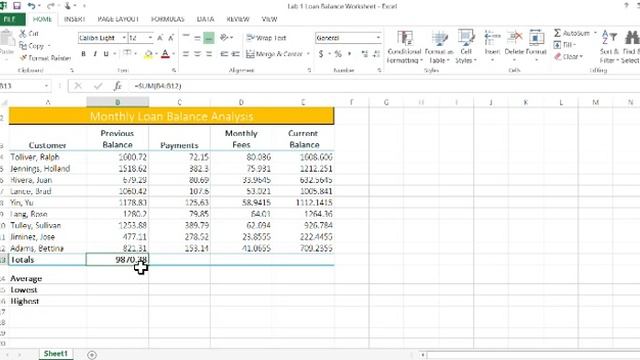The width and height of the screenshot is (640, 360).
Task: Click inside the formula bar
Action: click(384, 86)
